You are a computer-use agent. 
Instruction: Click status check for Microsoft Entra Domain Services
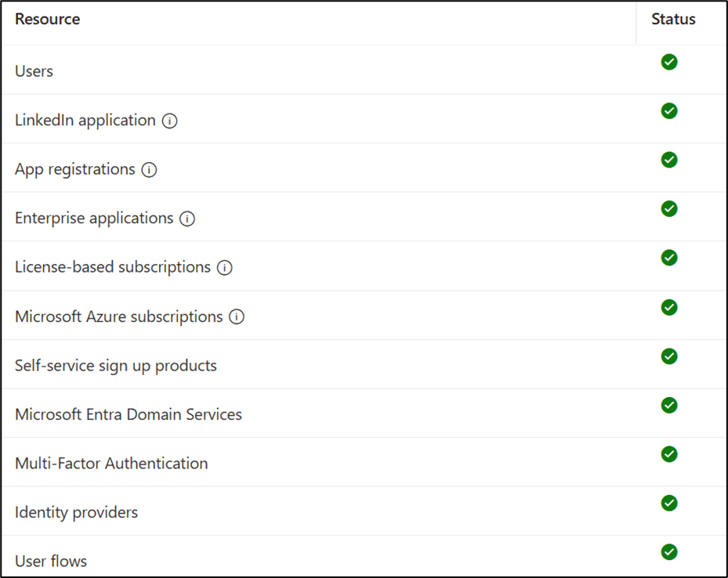668,405
